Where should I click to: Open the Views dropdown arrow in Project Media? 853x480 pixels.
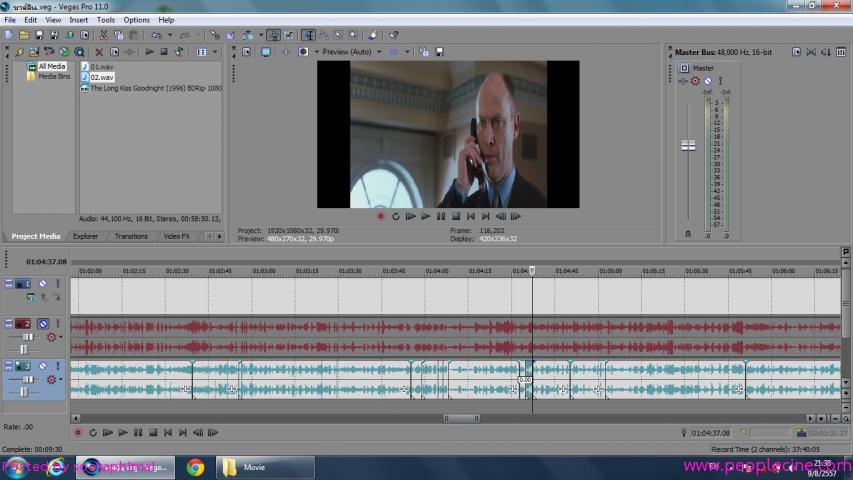point(215,52)
